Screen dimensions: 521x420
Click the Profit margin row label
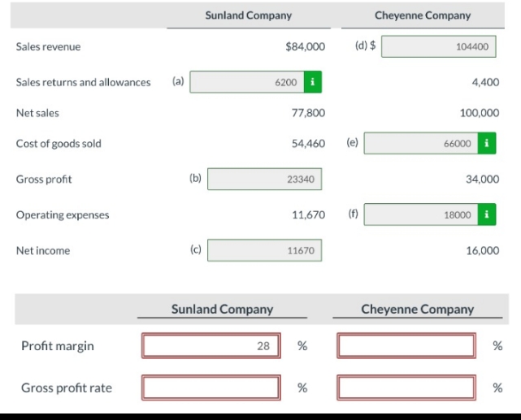(57, 346)
